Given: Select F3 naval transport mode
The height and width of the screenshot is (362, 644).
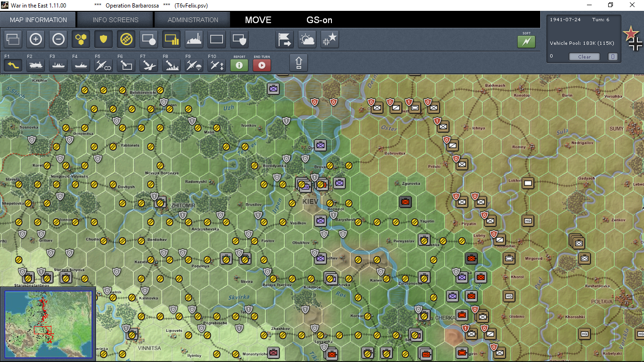Looking at the screenshot, I should (x=58, y=65).
